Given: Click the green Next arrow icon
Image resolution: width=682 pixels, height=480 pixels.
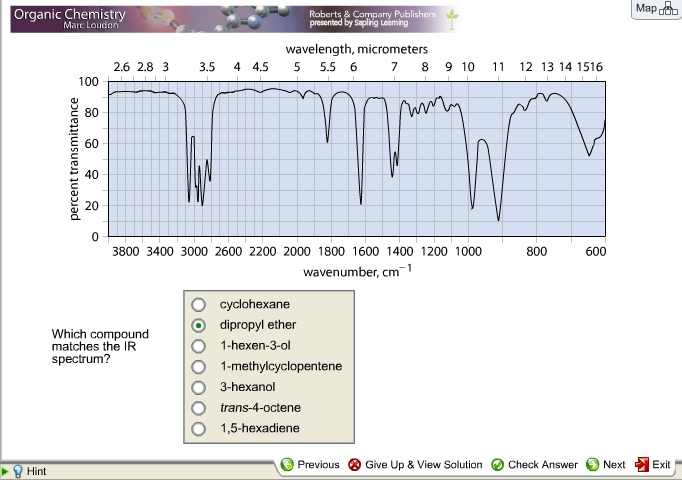Looking at the screenshot, I should [592, 464].
